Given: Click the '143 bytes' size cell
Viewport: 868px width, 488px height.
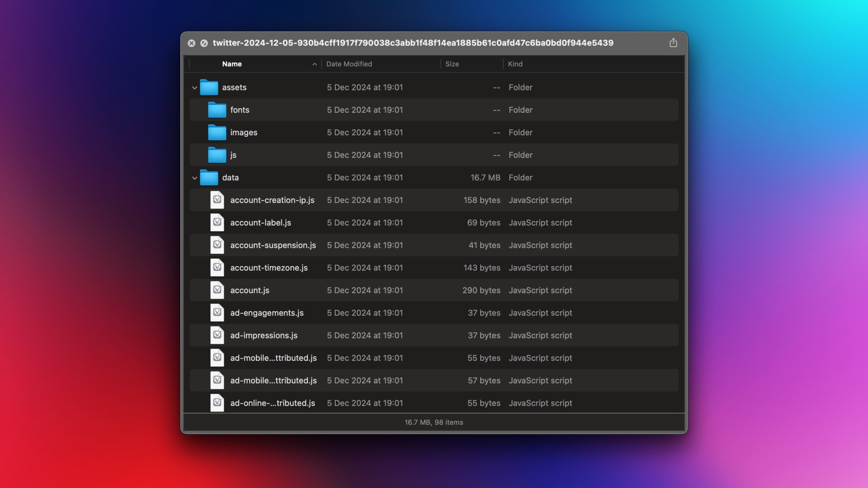Looking at the screenshot, I should (x=482, y=268).
